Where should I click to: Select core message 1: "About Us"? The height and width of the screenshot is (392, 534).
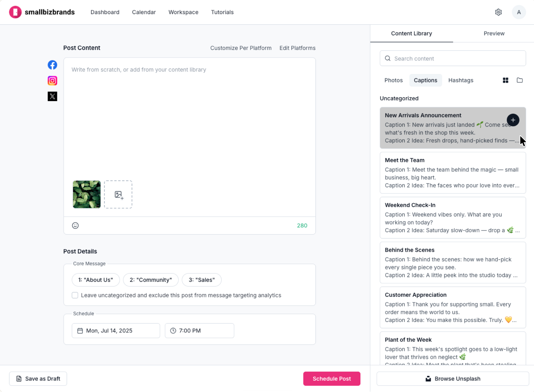coord(96,280)
